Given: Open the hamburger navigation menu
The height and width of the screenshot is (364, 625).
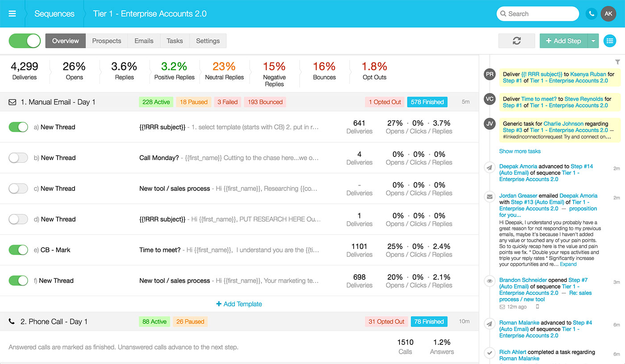Looking at the screenshot, I should pyautogui.click(x=12, y=14).
